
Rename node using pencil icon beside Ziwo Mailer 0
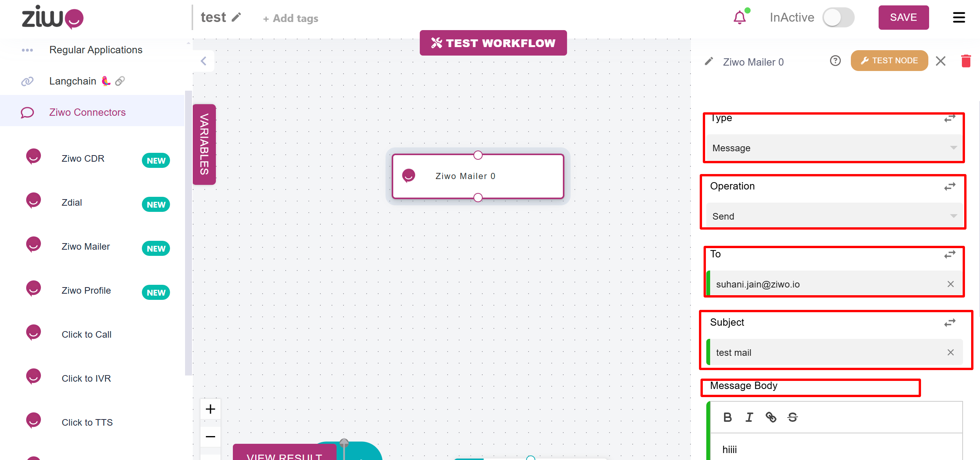[709, 61]
